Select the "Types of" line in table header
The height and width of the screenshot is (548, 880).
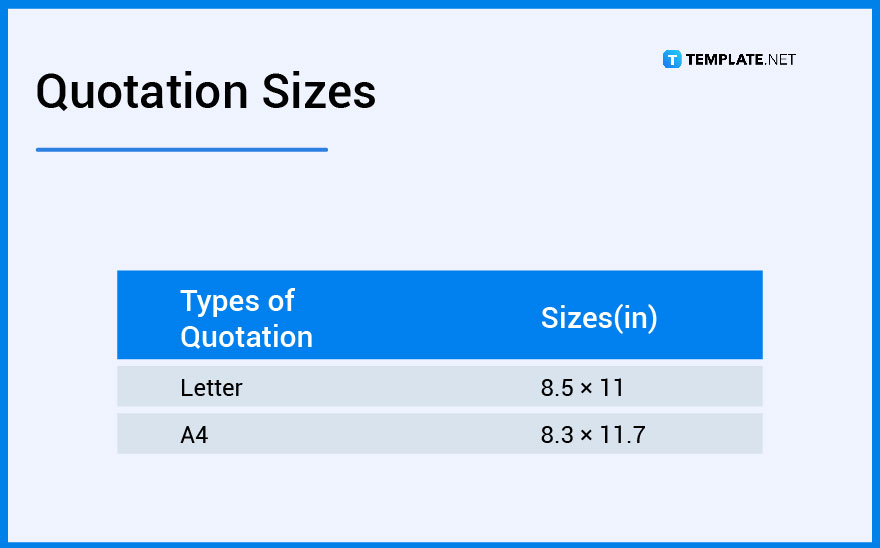tap(237, 300)
